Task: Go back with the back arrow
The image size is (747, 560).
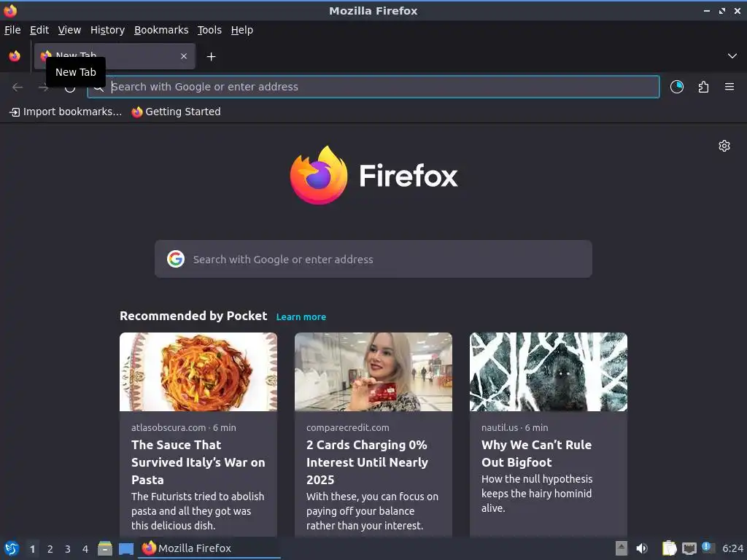Action: point(18,87)
